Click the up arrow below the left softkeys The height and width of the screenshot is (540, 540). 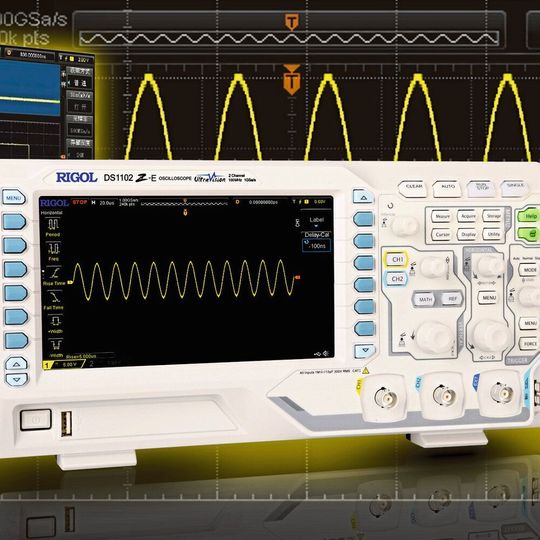point(17,364)
